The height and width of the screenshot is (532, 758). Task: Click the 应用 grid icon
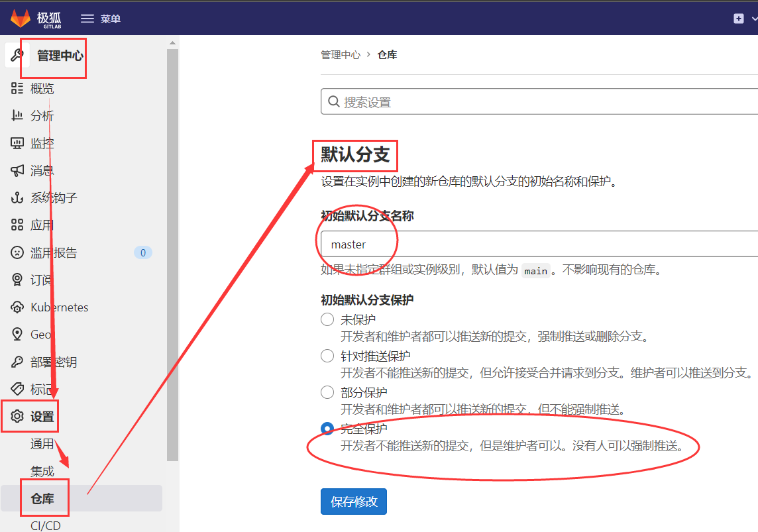pos(17,225)
